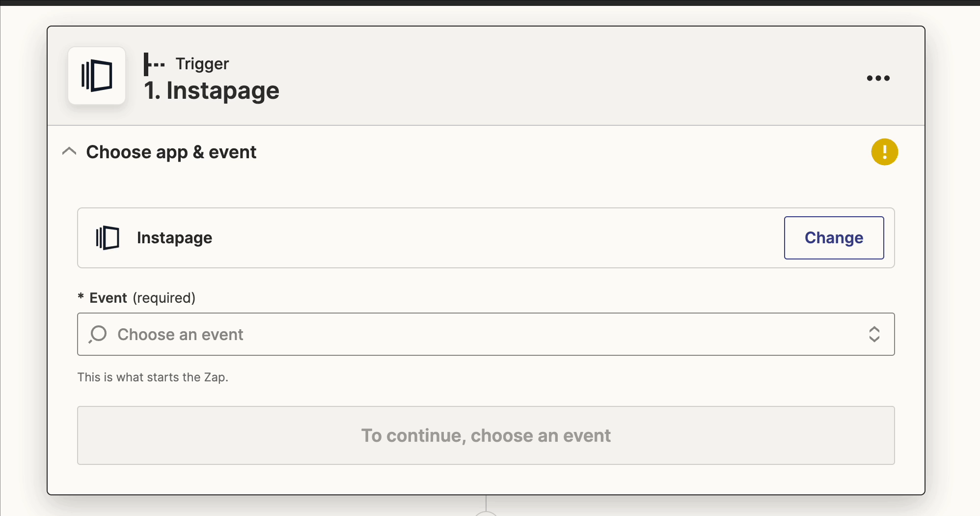Screen dimensions: 980x516
Task: Click the Event (required) field label
Action: (x=142, y=298)
